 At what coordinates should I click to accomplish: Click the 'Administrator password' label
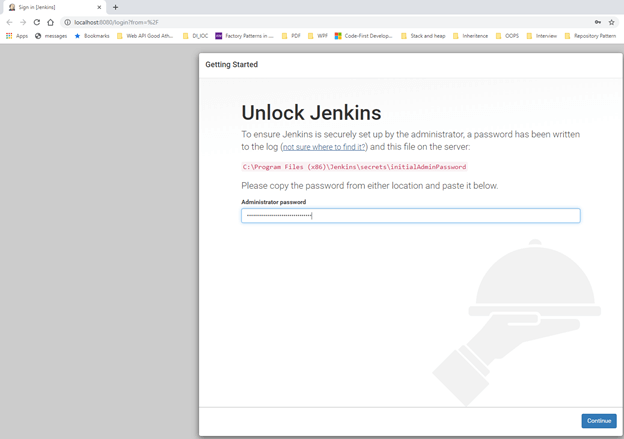click(x=274, y=202)
